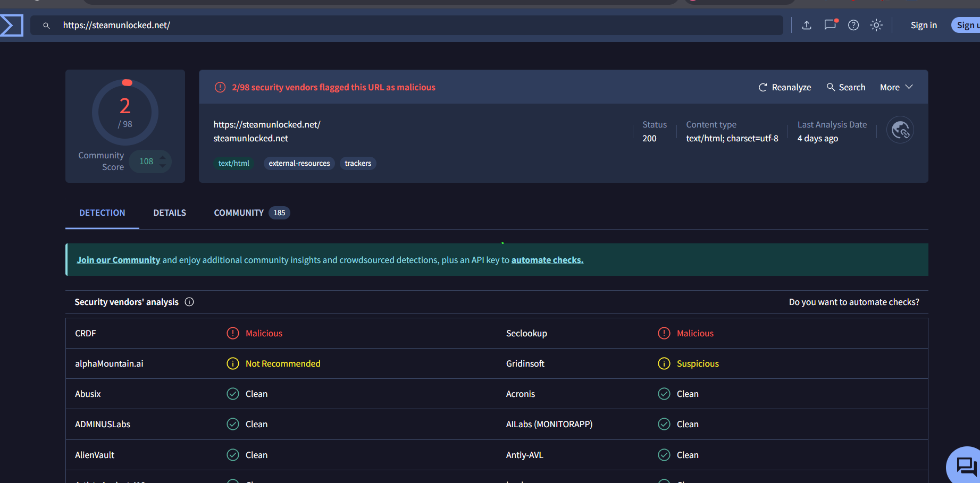
Task: Follow the automate checks link in the banner
Action: [547, 260]
